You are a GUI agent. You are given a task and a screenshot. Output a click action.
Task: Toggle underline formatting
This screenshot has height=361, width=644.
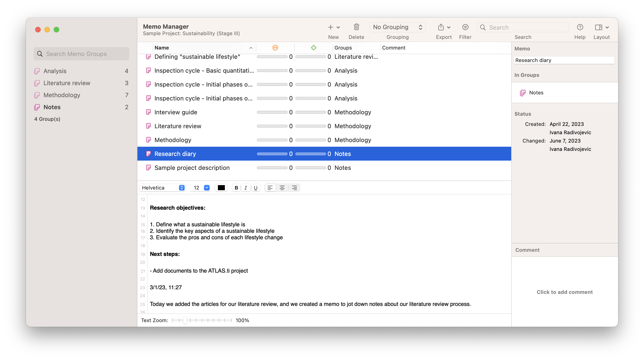tap(256, 188)
